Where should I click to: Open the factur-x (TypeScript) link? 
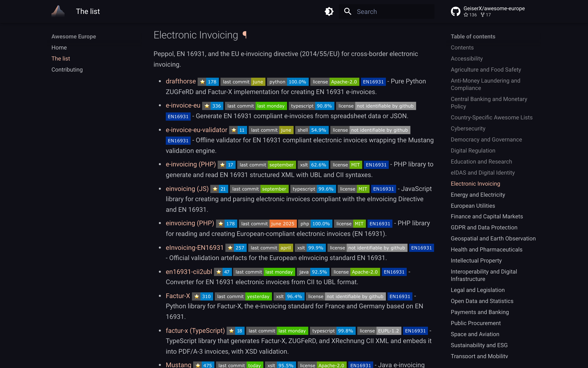coord(195,331)
